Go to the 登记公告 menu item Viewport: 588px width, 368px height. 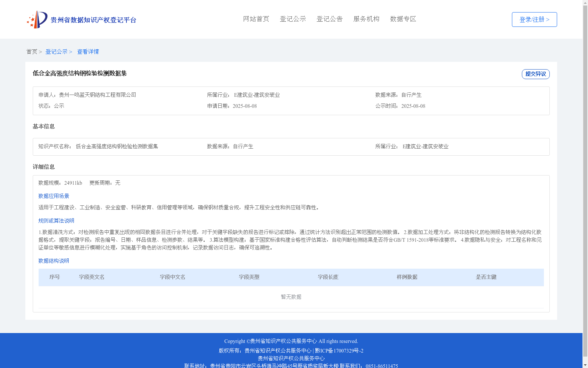tap(330, 19)
